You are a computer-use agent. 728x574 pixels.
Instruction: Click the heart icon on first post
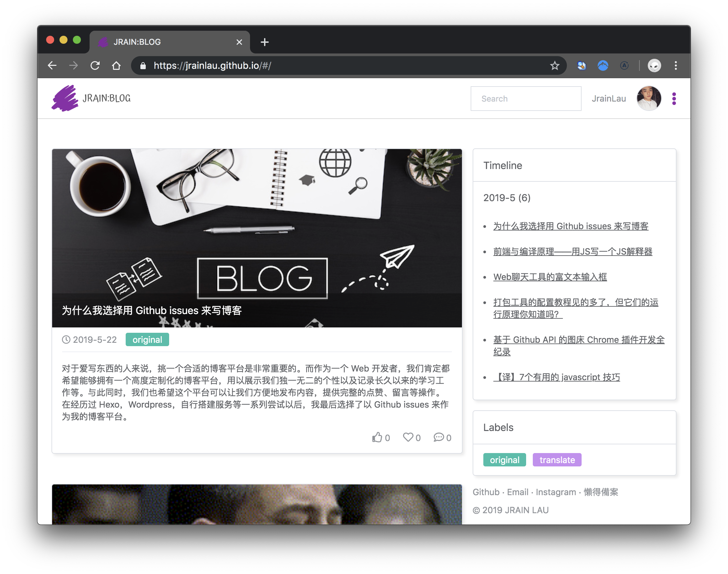click(x=408, y=437)
